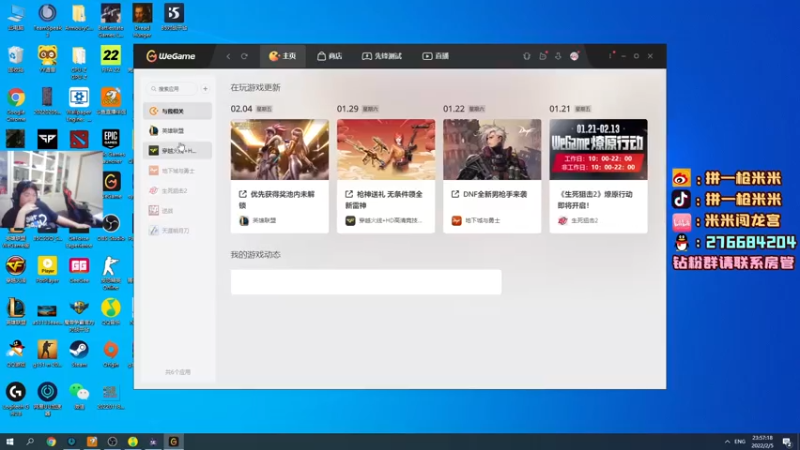
Task: Open the GeeGee GG desktop icon
Action: point(79,269)
